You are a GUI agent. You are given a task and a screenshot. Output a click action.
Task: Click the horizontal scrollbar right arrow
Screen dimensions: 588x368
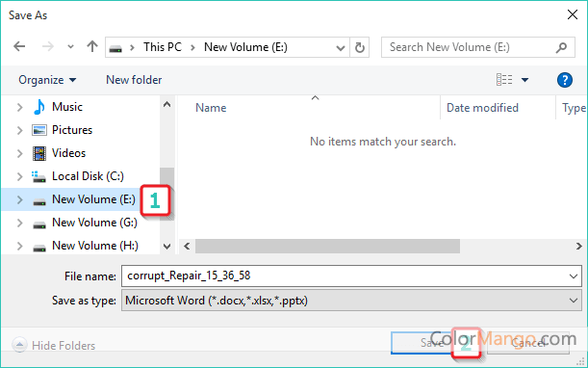578,247
